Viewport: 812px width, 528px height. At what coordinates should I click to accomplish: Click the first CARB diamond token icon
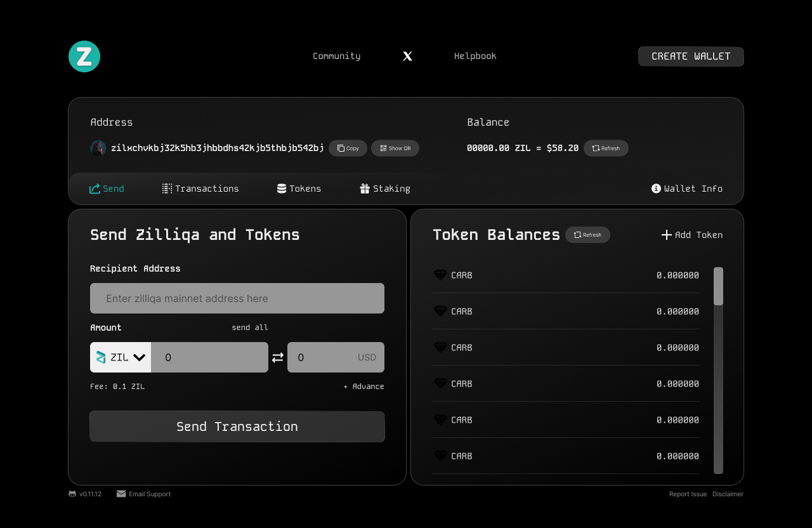coord(440,275)
